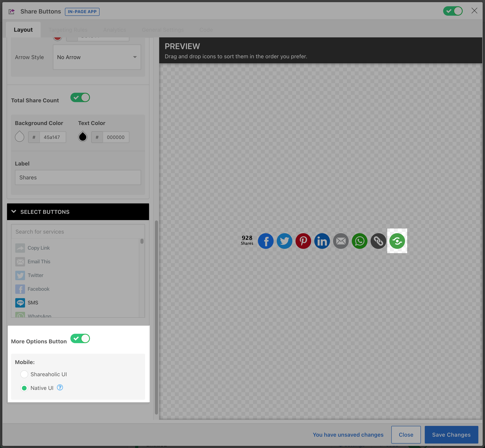
Task: Toggle the Total Share Count switch
Action: coord(80,98)
